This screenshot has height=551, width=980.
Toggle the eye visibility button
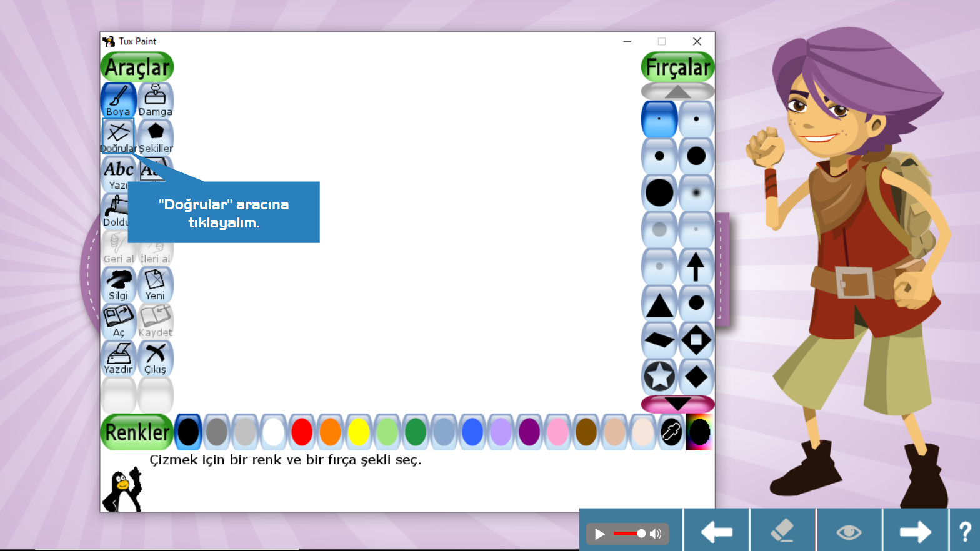click(849, 530)
